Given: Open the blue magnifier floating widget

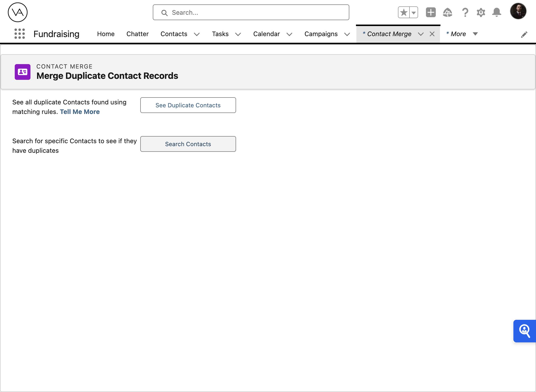Looking at the screenshot, I should pyautogui.click(x=524, y=331).
